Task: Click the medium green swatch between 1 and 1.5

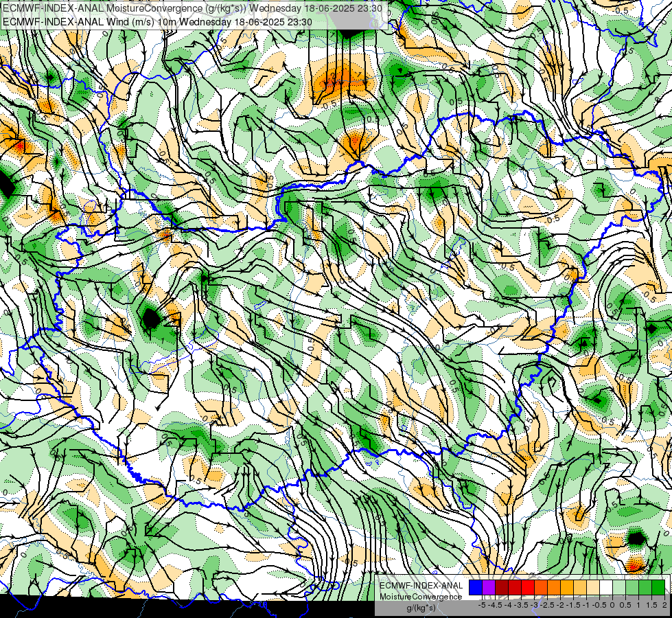Action: [x=645, y=588]
